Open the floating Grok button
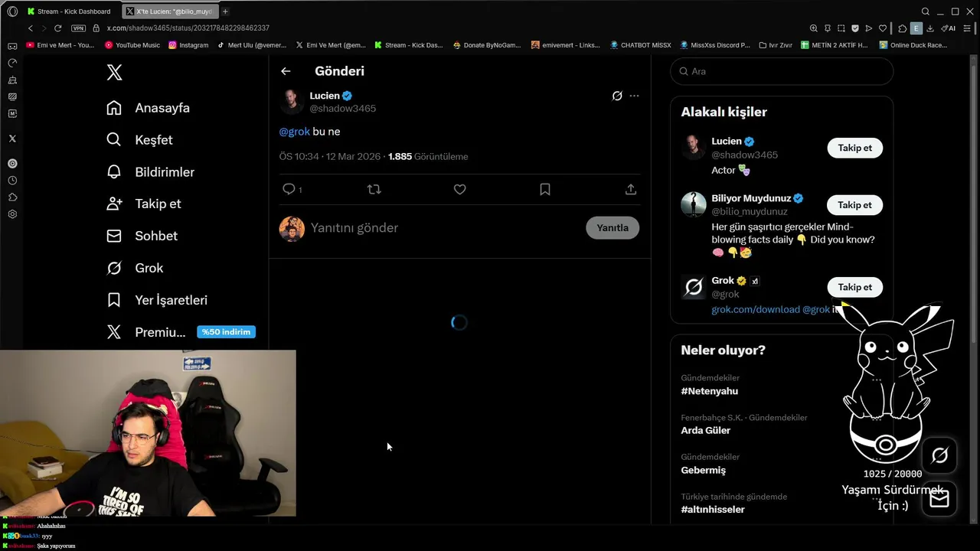This screenshot has height=551, width=980. coord(939,456)
